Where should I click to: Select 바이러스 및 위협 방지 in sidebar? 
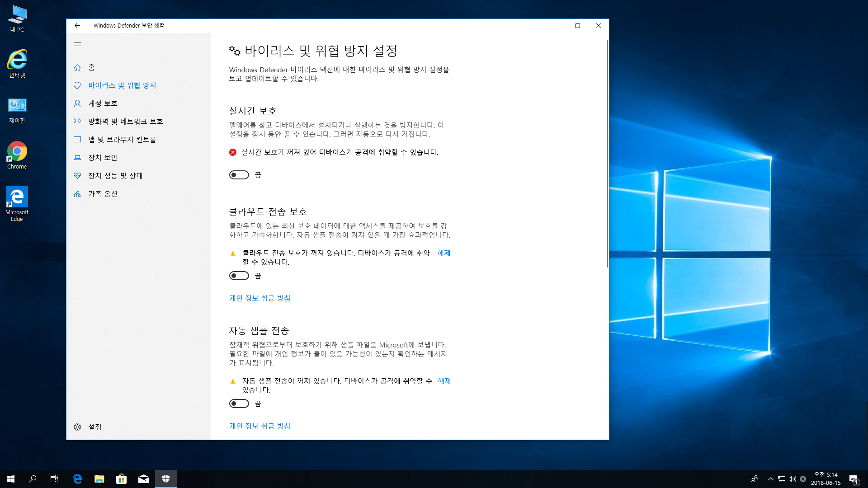pyautogui.click(x=122, y=85)
